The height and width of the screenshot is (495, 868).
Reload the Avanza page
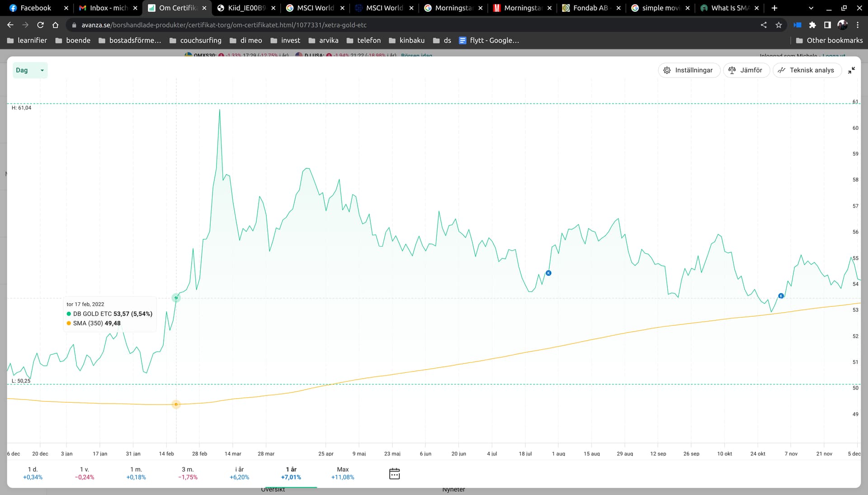(40, 25)
